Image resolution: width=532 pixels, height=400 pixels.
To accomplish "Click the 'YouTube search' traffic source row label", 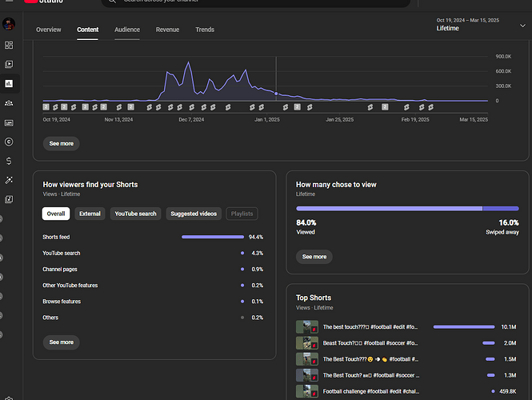I will tap(62, 253).
